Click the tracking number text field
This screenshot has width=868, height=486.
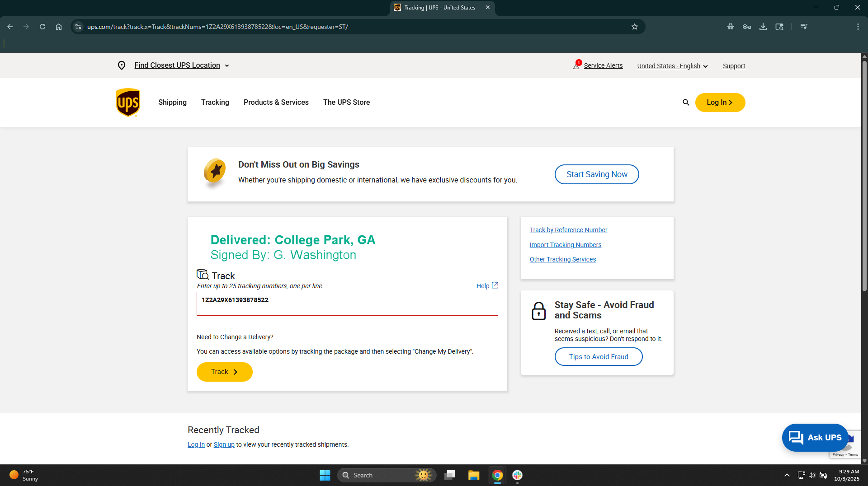(347, 304)
